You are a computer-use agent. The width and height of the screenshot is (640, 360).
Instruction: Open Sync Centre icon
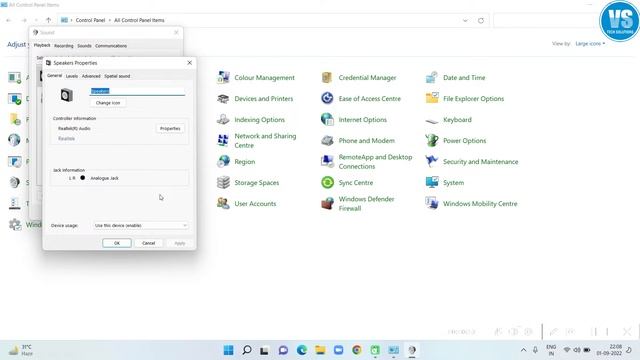pos(327,182)
